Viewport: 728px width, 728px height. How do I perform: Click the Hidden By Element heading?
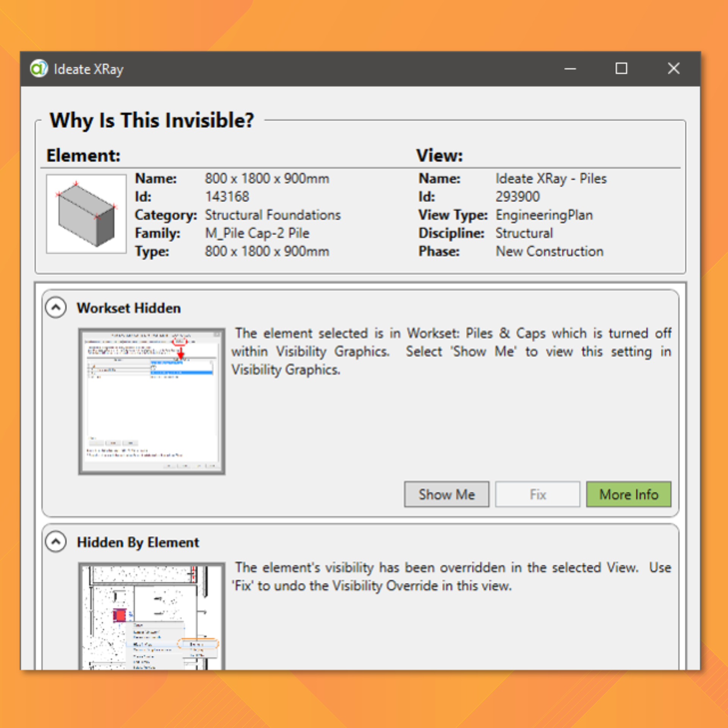coord(138,542)
